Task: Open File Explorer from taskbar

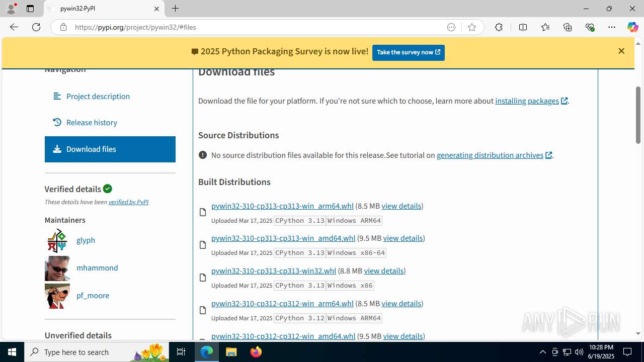Action: point(231,352)
